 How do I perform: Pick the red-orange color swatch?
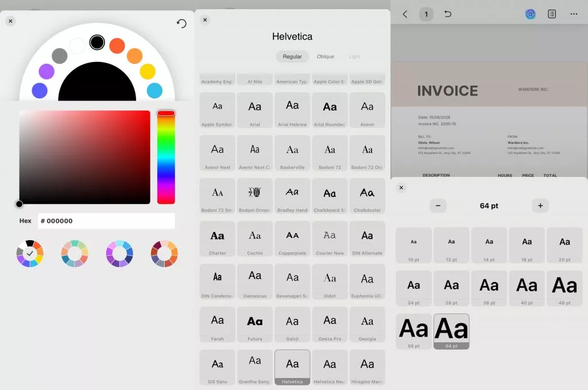click(x=117, y=46)
